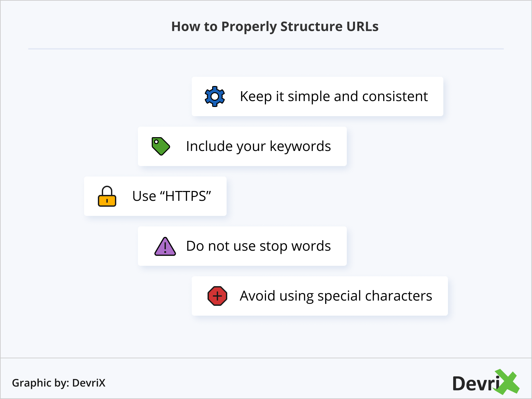Click the Use "HTTPS" label

coord(171,196)
